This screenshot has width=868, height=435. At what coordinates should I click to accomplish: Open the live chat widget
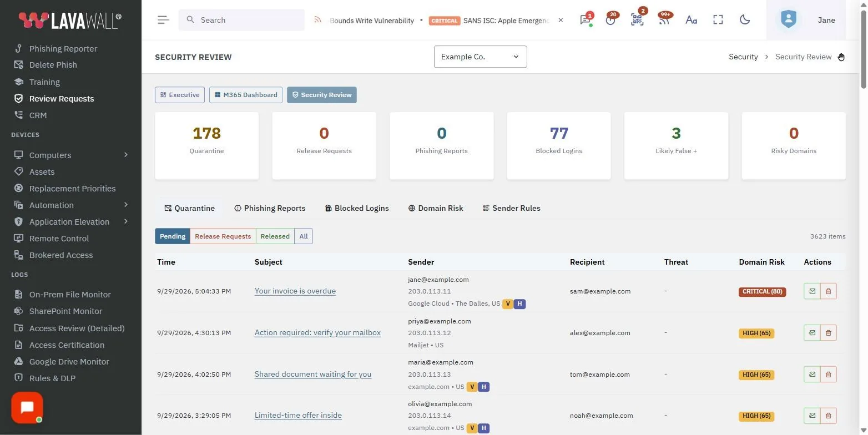click(x=27, y=408)
